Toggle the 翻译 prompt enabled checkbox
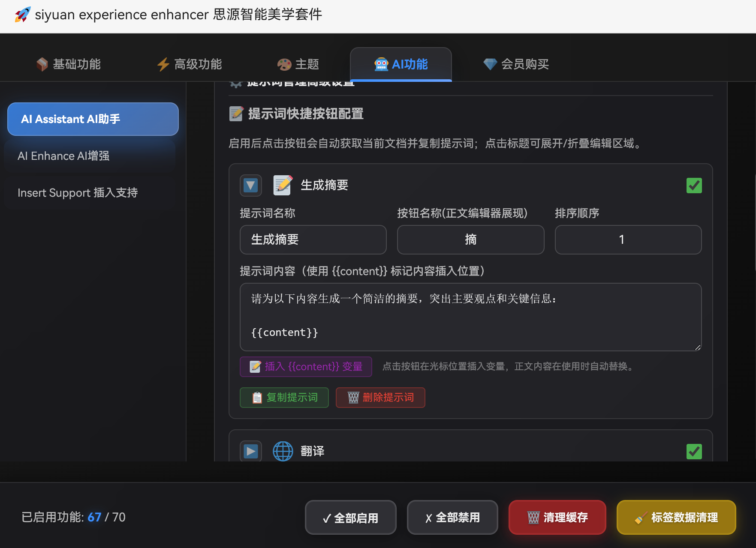The width and height of the screenshot is (756, 548). tap(694, 452)
